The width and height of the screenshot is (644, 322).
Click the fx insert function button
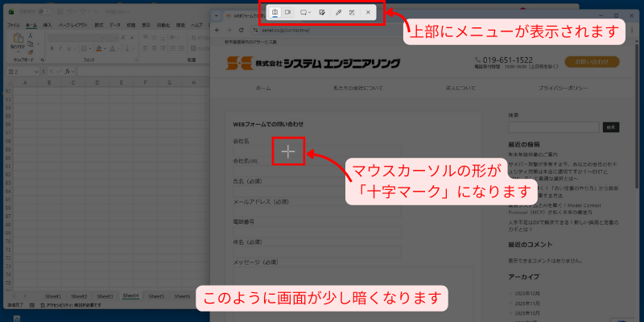click(x=68, y=72)
